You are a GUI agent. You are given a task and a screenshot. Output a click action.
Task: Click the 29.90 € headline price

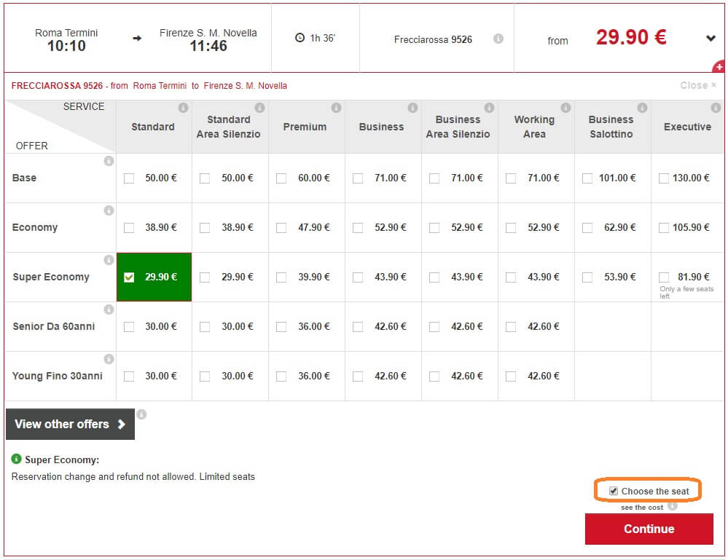click(x=631, y=37)
